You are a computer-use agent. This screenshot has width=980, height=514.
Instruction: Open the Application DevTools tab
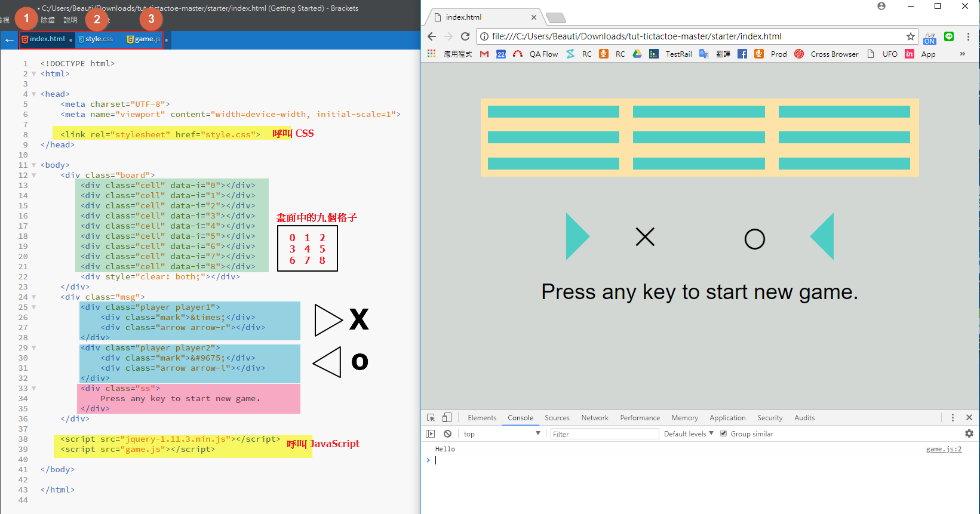click(727, 418)
